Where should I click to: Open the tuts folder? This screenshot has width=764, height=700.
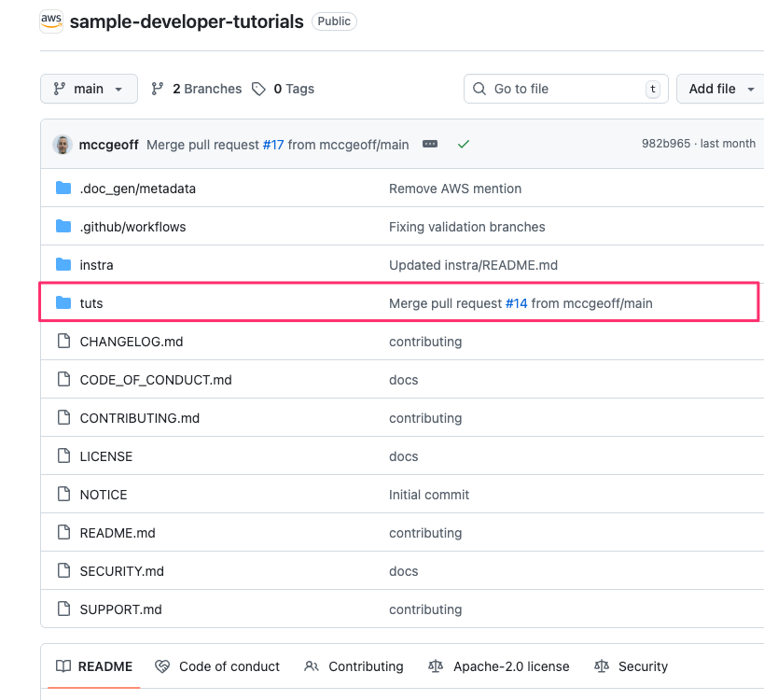(91, 303)
